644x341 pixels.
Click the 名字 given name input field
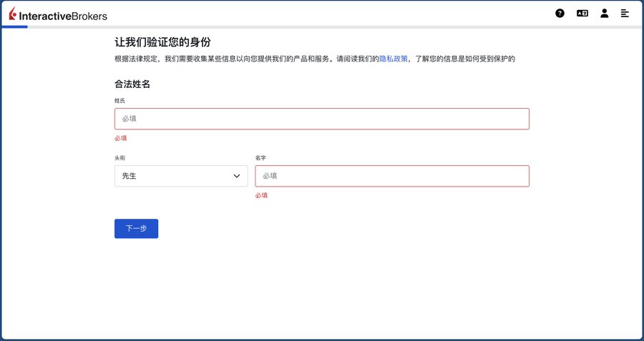(392, 176)
